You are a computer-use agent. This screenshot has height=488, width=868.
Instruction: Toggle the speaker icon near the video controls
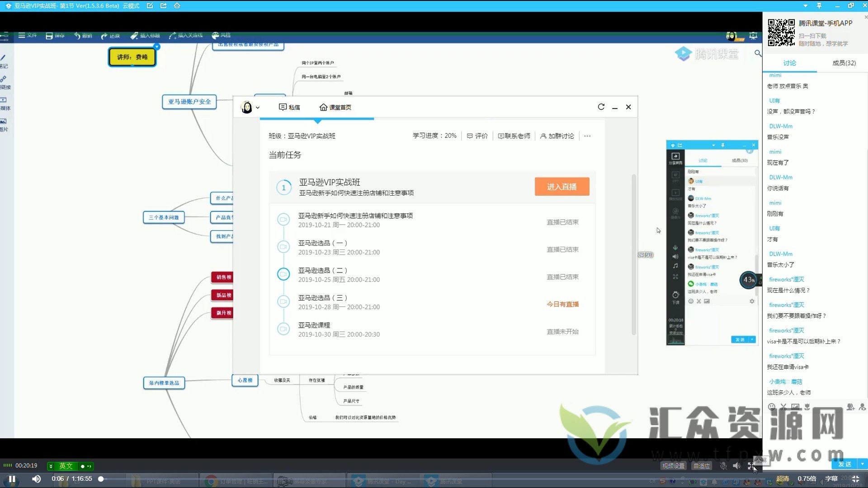coord(737,466)
